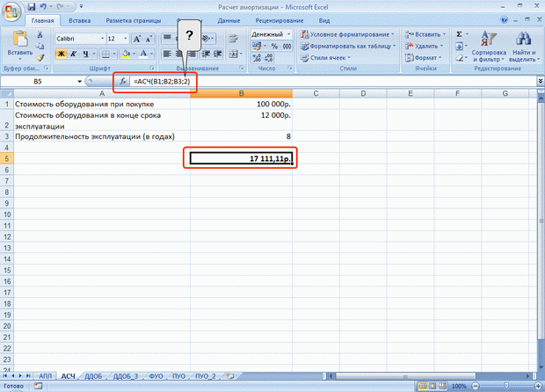The width and height of the screenshot is (545, 392).
Task: Toggle italic (К) formatting
Action: [73, 54]
